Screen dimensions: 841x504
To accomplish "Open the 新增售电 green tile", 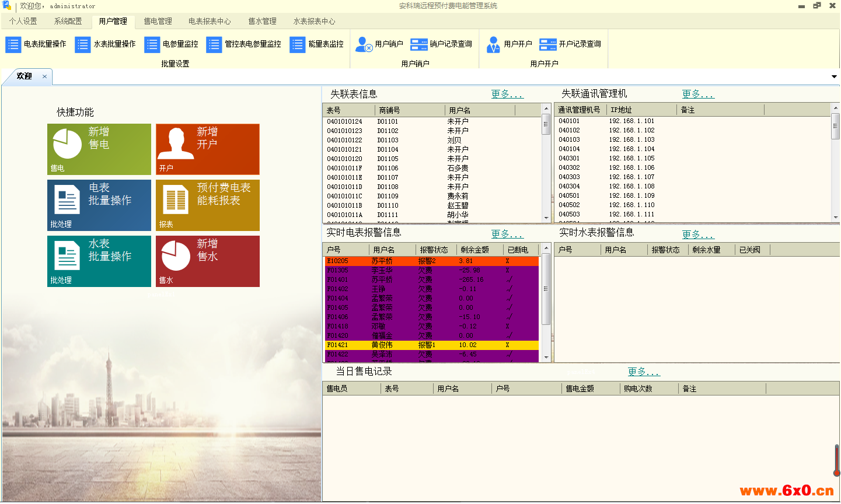I will (x=99, y=149).
